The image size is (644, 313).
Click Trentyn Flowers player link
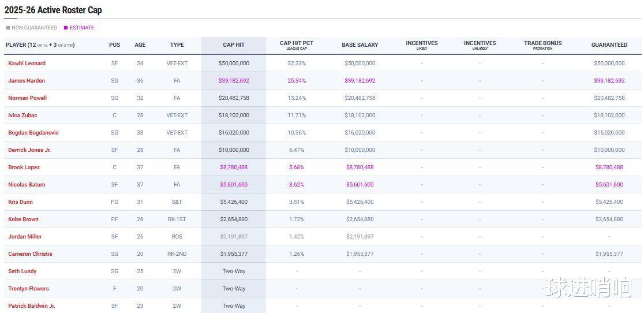coord(28,289)
